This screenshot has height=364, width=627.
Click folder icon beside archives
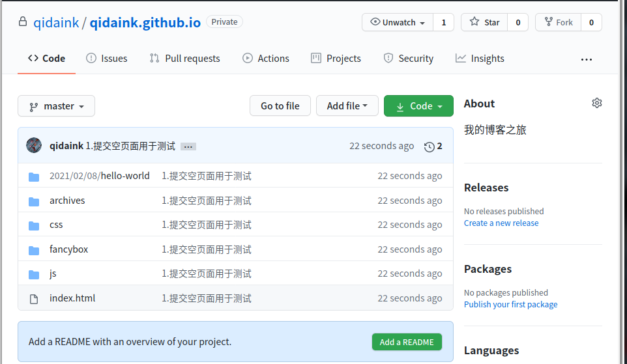coord(34,201)
